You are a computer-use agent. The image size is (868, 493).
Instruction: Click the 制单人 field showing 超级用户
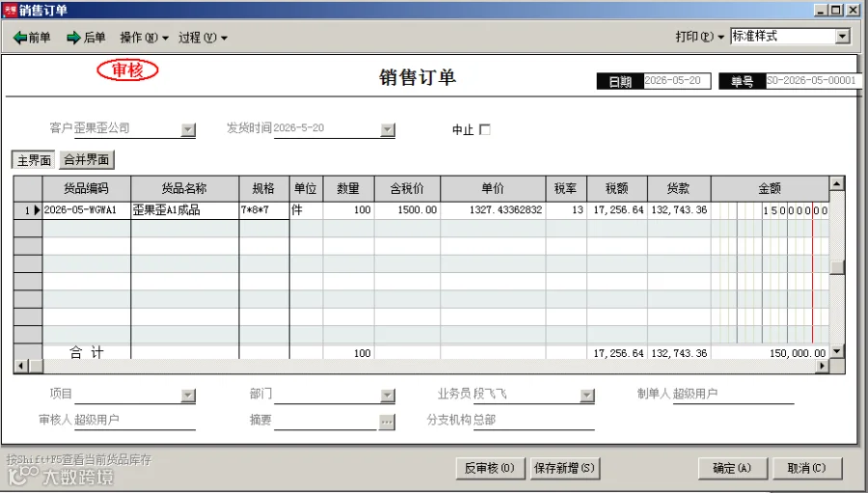point(734,394)
